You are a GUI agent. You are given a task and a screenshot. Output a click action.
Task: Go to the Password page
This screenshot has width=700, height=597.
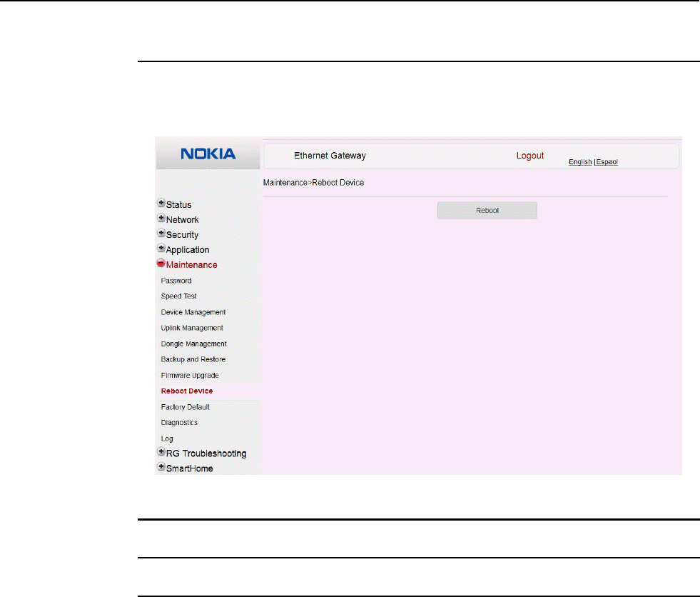(176, 281)
